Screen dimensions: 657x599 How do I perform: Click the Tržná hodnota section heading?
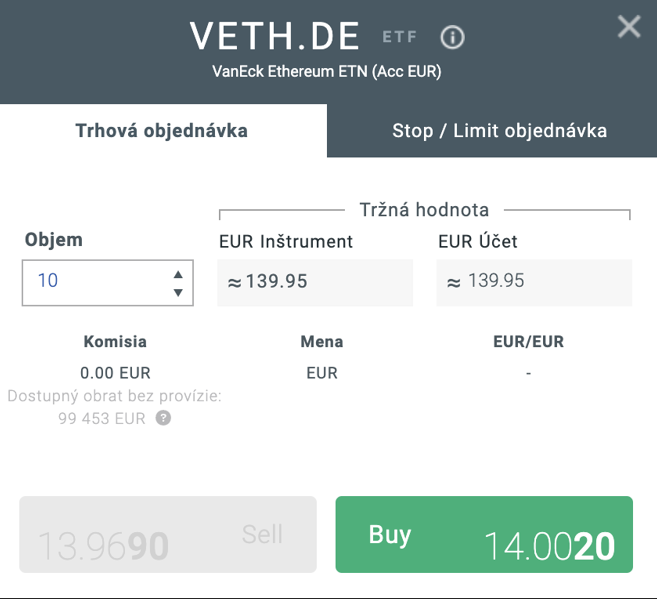(x=424, y=210)
